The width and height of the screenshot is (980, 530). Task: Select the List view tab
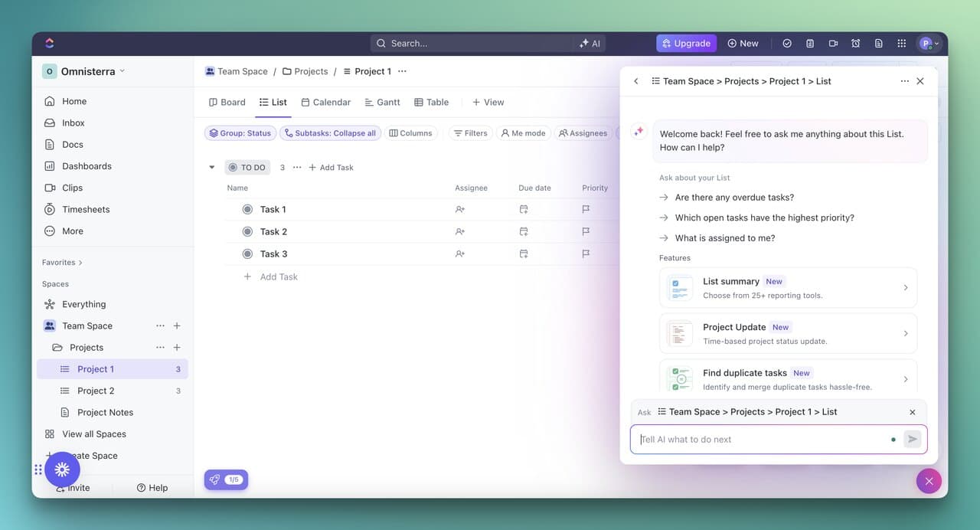tap(273, 102)
